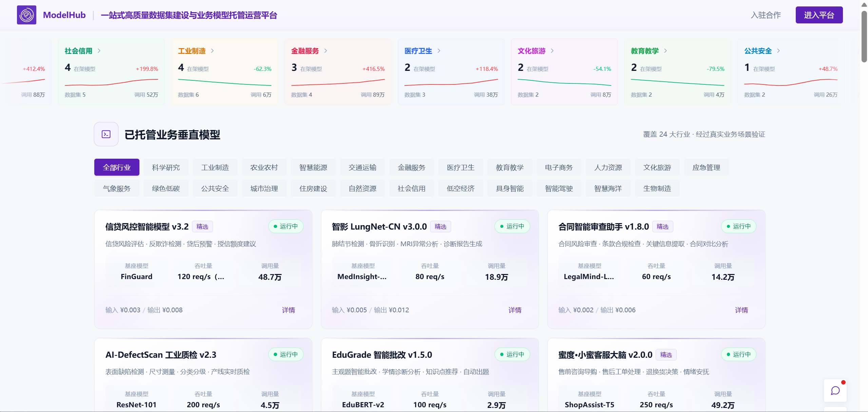Image resolution: width=868 pixels, height=412 pixels.
Task: Click the EduGrade 智能批改 v1.5.0 title
Action: 382,355
